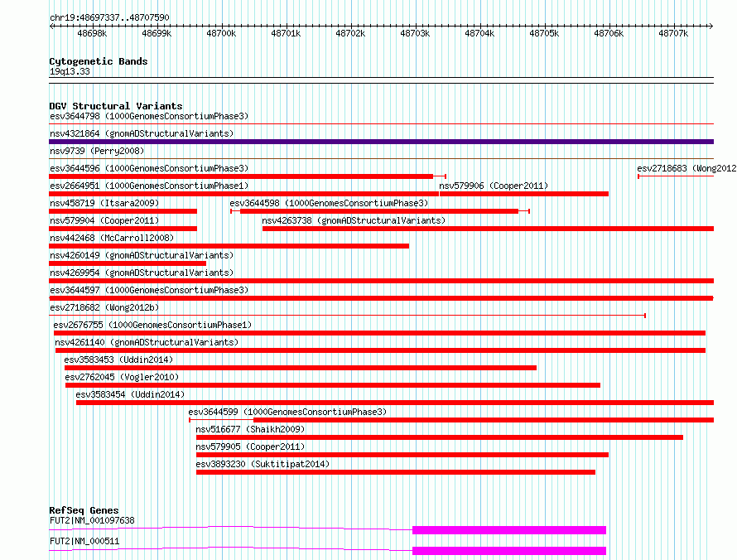
Task: Open esv2676755 1000GenomesConsortiumPhase1 label
Action: tap(152, 325)
